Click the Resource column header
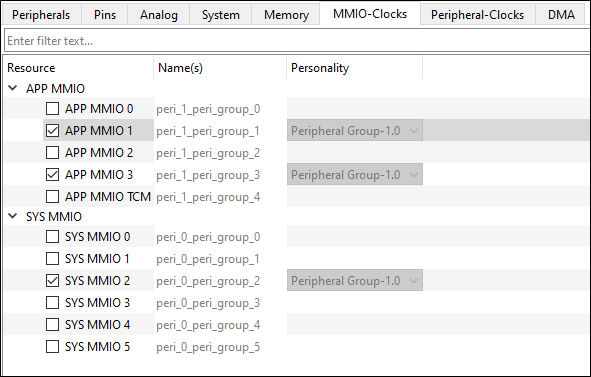The width and height of the screenshot is (591, 377). click(78, 68)
